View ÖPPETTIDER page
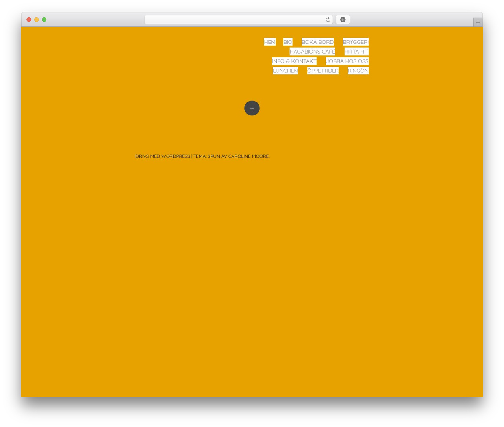Viewport: 504px width, 427px height. coord(322,71)
